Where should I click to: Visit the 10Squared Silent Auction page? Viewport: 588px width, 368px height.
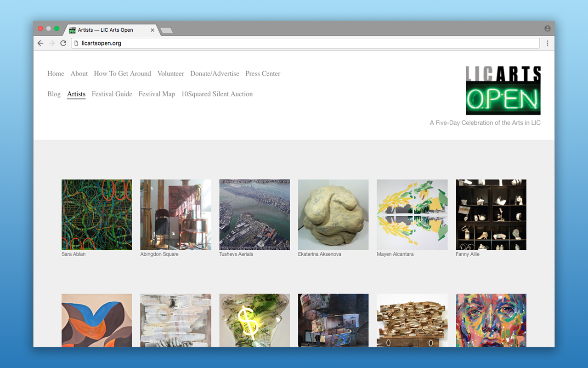[217, 94]
